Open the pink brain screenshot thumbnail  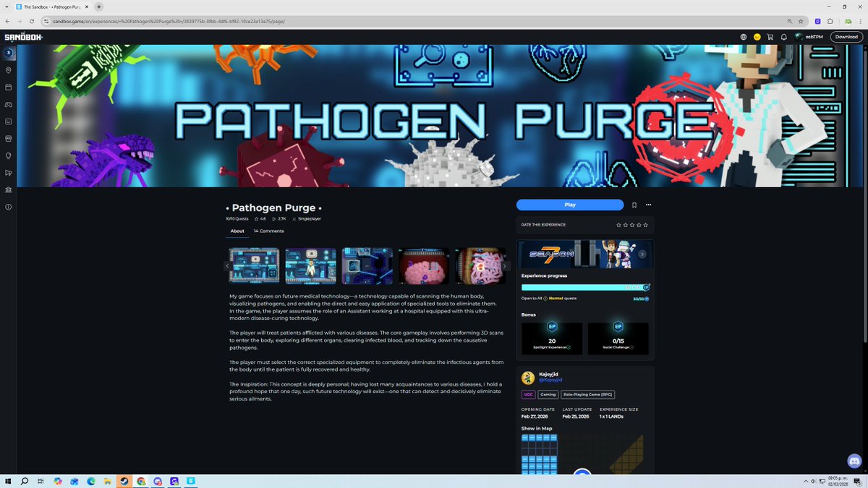coord(423,265)
